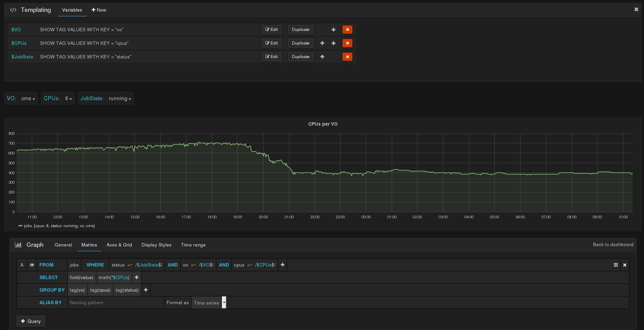Duplicate the $VO variable
644x330 pixels.
300,30
